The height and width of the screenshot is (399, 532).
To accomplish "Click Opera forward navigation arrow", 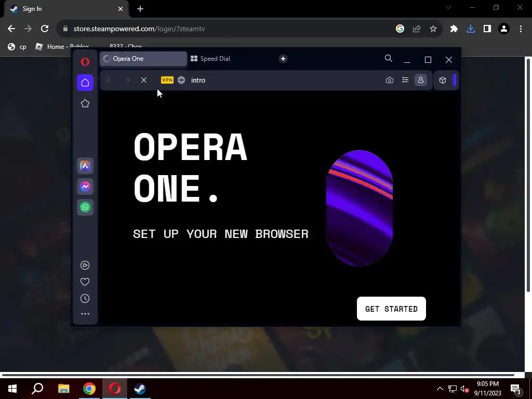I will point(128,80).
